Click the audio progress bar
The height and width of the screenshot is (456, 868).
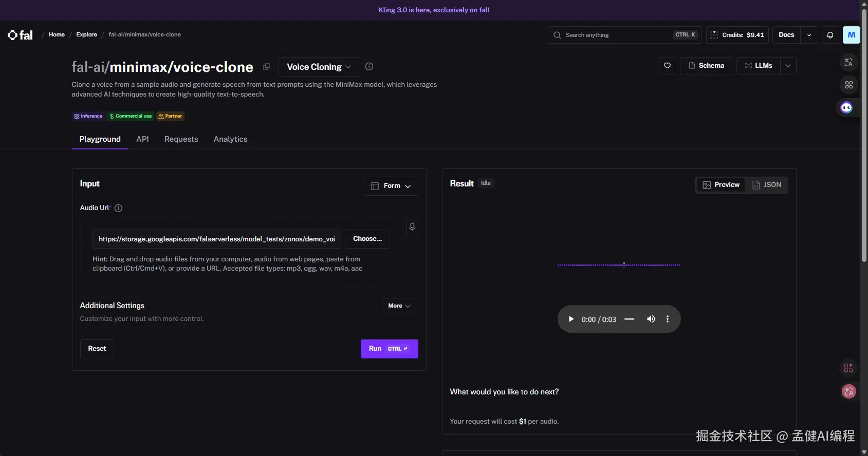(x=629, y=319)
